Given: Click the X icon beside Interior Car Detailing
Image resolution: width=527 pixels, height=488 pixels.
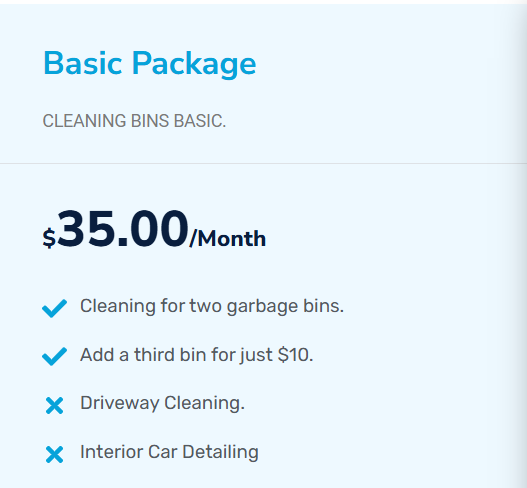Looking at the screenshot, I should click(54, 454).
